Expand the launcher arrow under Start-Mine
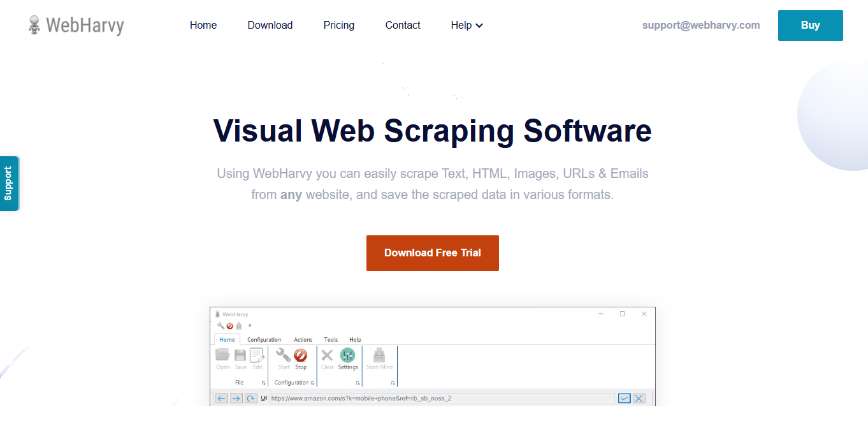Screen dimensions: 868x433 pos(393,383)
